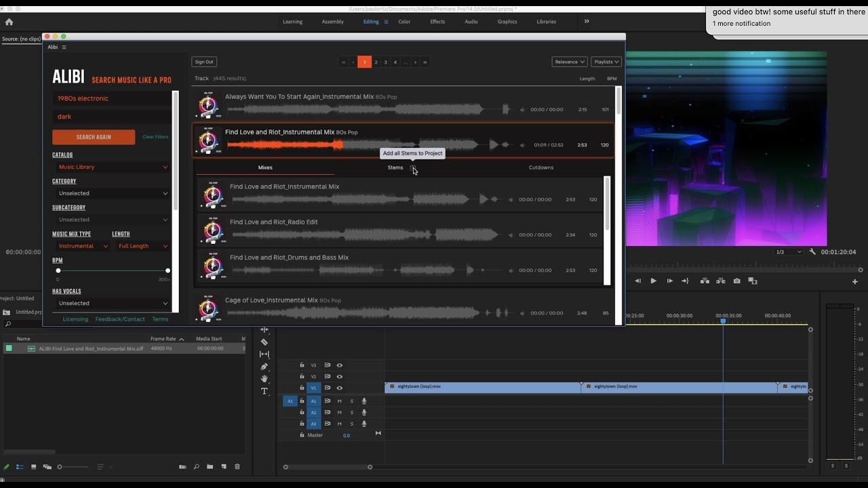Select the Hand tool

(264, 379)
